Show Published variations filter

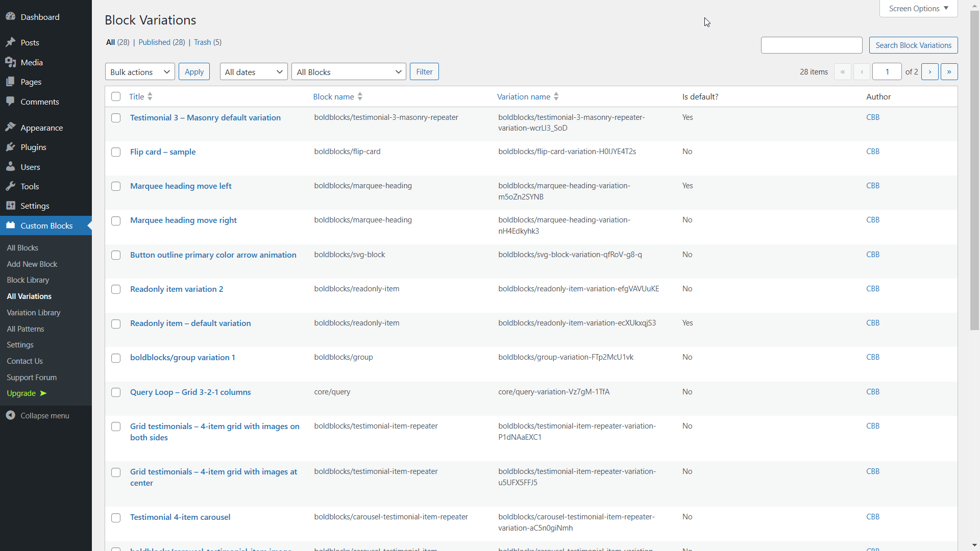(x=162, y=42)
